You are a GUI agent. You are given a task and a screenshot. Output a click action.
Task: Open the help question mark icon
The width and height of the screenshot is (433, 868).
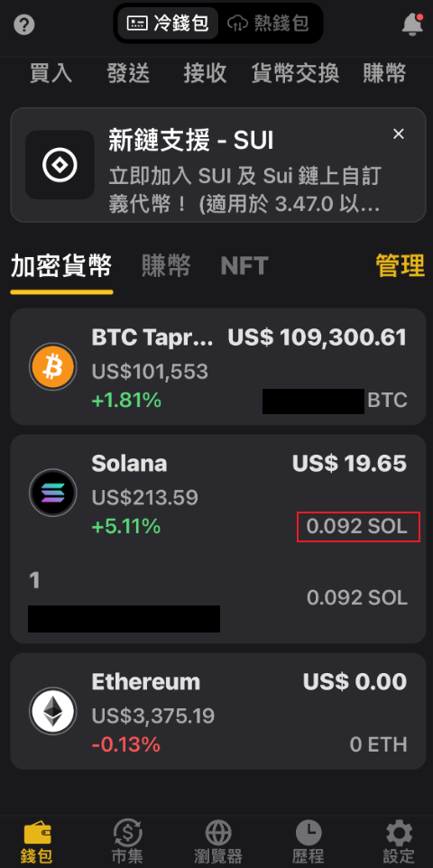[x=24, y=25]
